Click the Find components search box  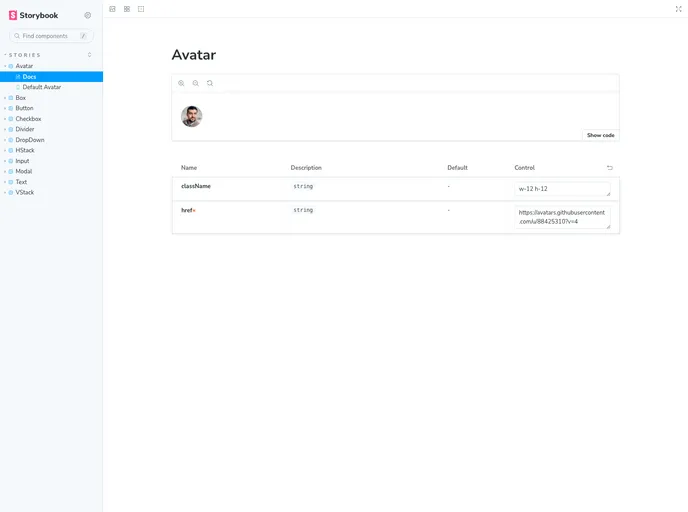(50, 36)
